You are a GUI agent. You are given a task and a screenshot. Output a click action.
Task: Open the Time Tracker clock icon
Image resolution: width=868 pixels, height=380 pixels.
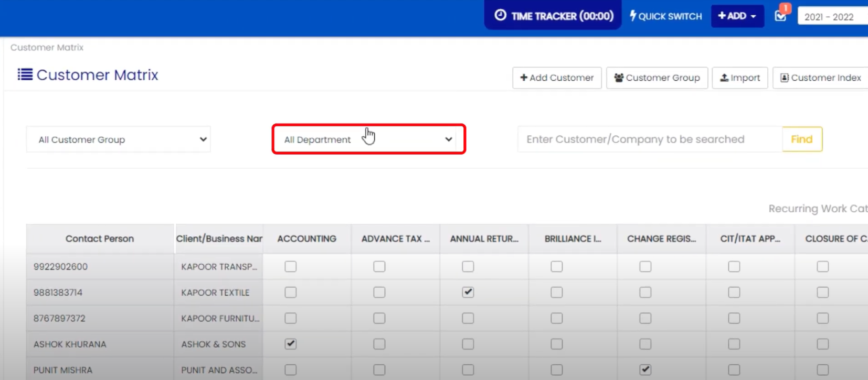[500, 15]
